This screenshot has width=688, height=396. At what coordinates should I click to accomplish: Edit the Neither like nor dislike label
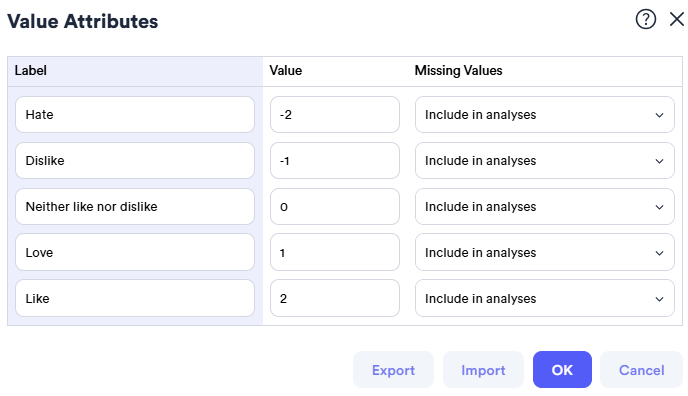135,207
